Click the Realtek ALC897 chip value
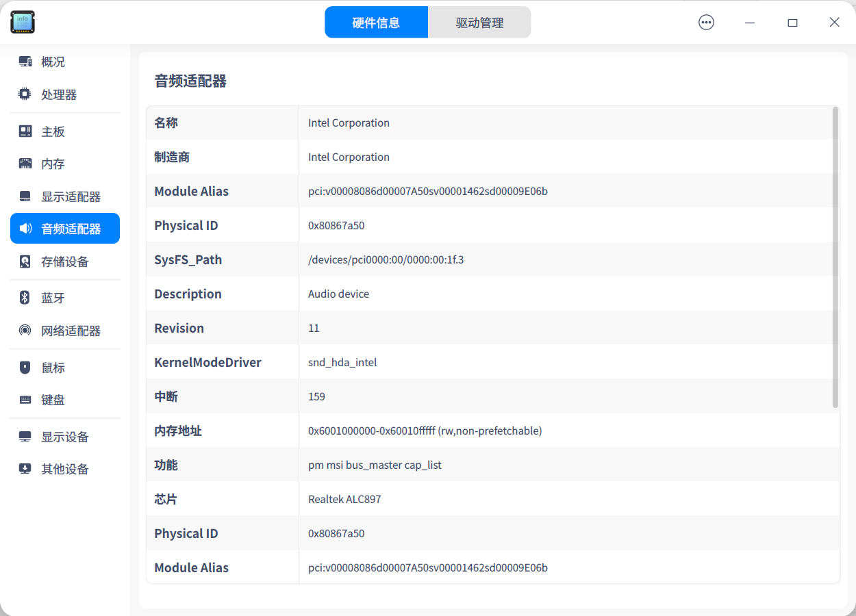This screenshot has height=616, width=856. click(x=344, y=499)
